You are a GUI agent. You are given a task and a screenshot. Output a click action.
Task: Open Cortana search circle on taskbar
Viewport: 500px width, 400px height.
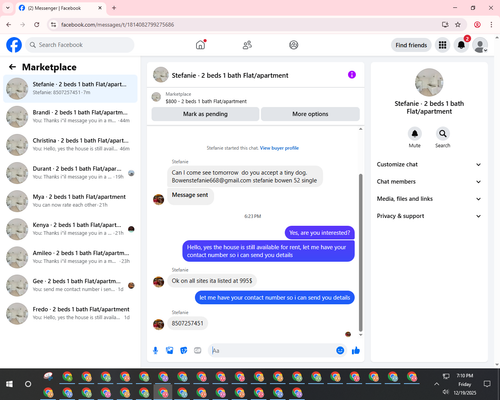click(x=28, y=384)
